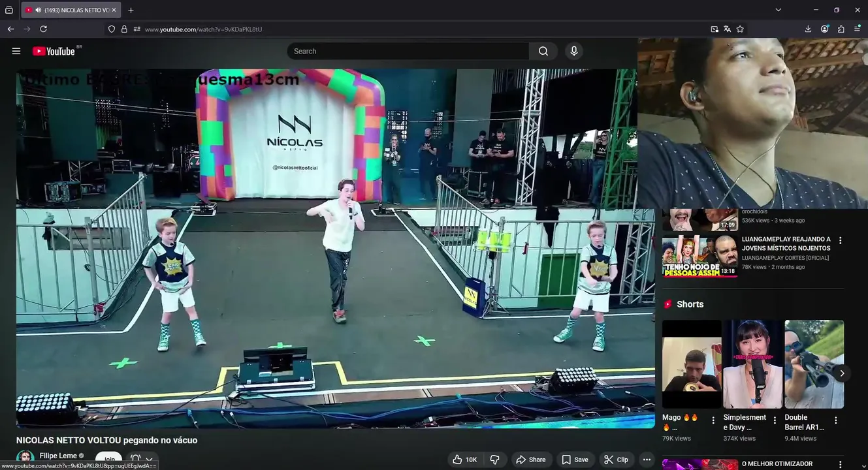The height and width of the screenshot is (470, 868).
Task: View tracking protection shield info
Action: pos(112,29)
